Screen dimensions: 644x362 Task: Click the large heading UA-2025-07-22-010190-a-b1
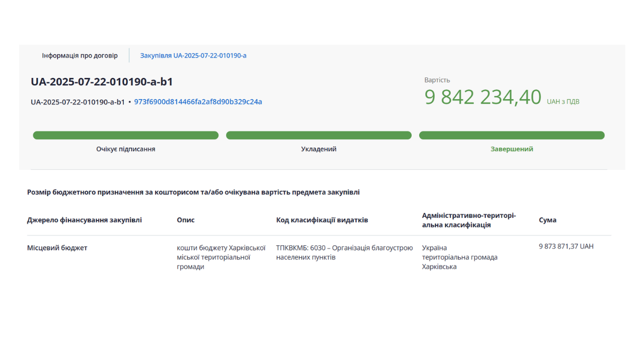point(102,82)
